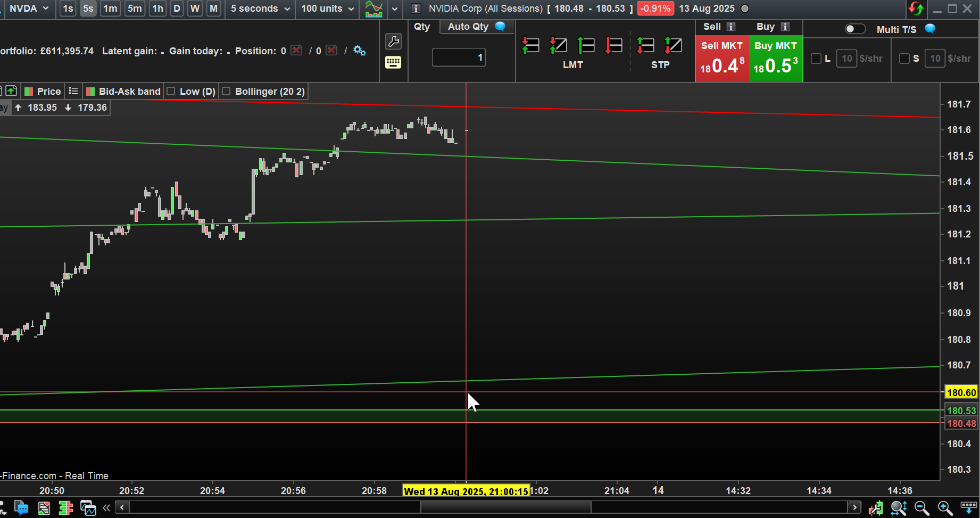Select the 1m timeframe
Image resolution: width=980 pixels, height=518 pixels.
pos(110,9)
